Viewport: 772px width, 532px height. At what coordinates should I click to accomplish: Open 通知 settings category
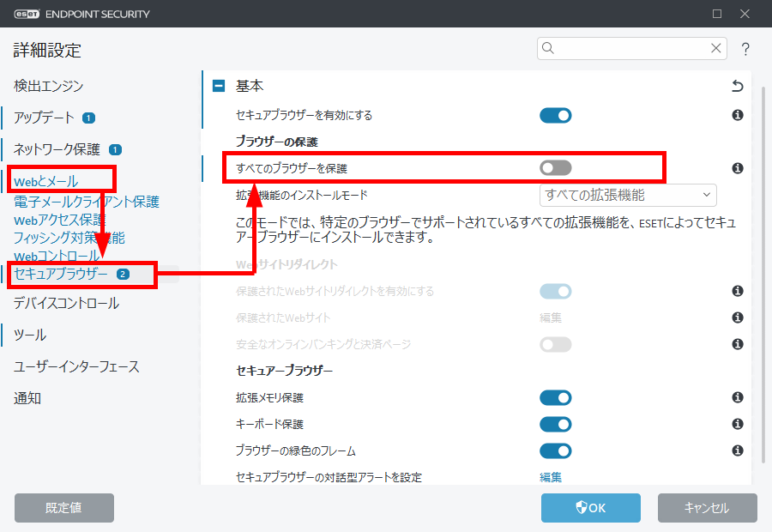[x=27, y=398]
